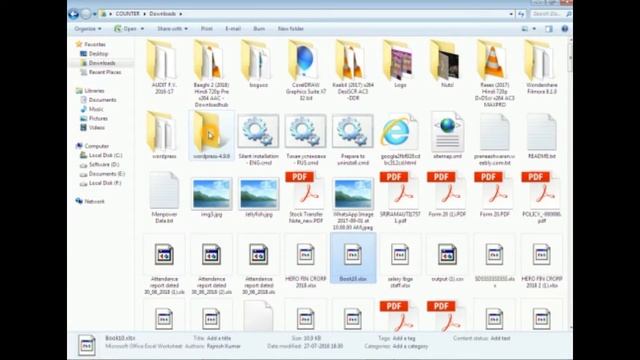Select the README.txt file

(x=542, y=136)
